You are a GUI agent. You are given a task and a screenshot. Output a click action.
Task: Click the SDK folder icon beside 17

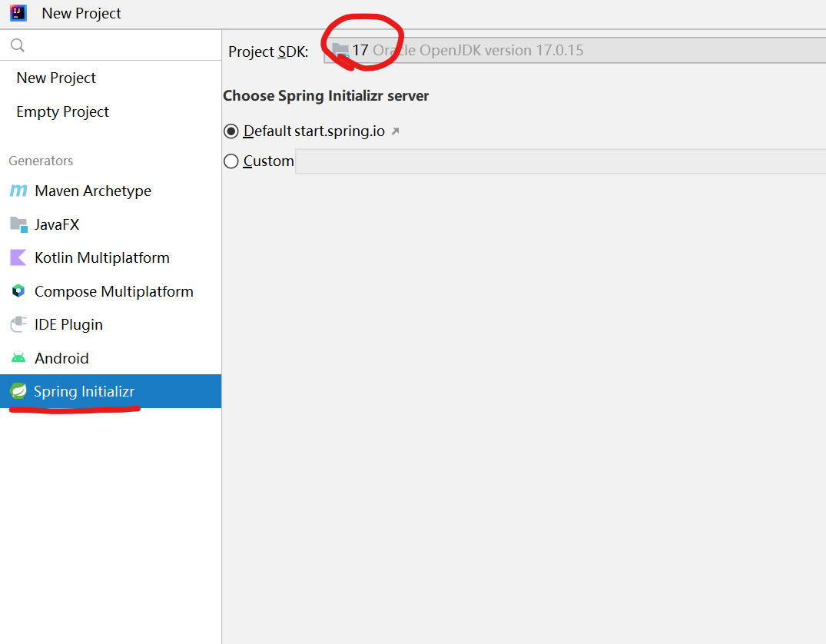[340, 51]
